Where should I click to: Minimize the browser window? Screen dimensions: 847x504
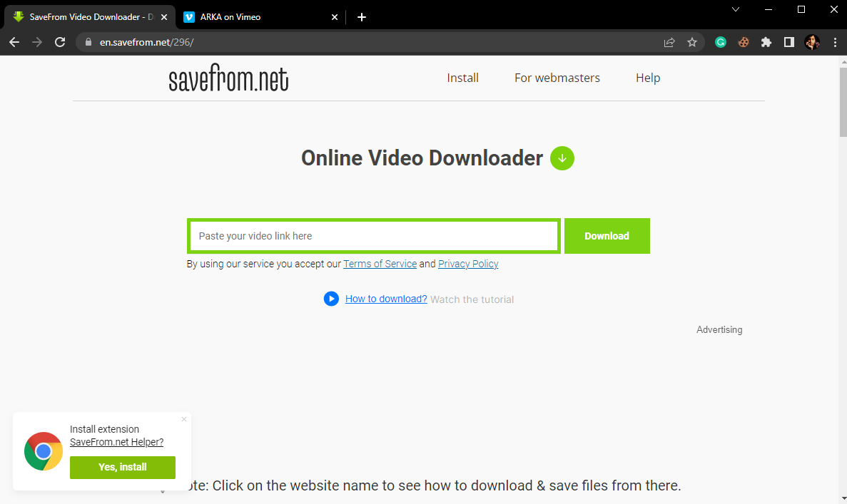pos(769,9)
